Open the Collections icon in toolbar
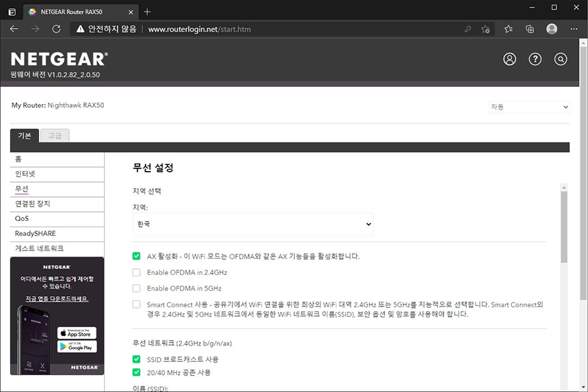The width and height of the screenshot is (588, 392). [530, 29]
